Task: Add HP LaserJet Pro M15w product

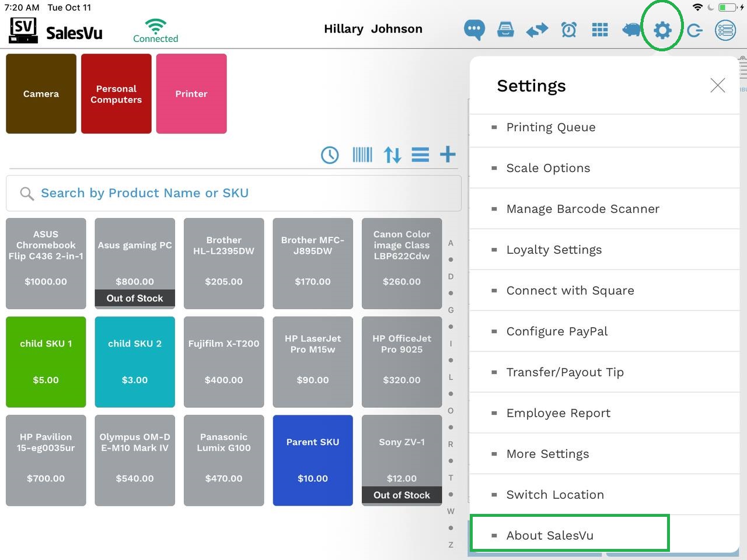Action: (x=313, y=362)
